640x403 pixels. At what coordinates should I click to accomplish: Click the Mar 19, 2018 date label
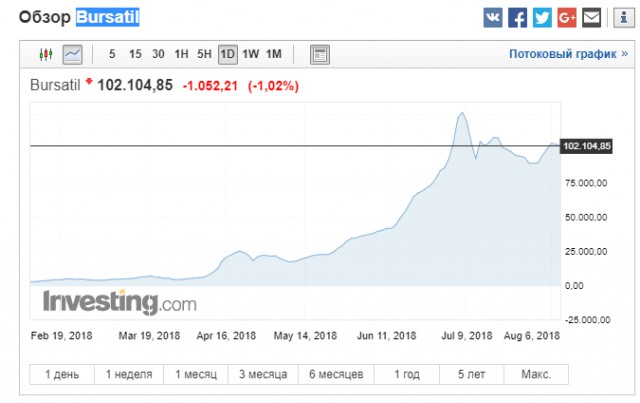149,336
